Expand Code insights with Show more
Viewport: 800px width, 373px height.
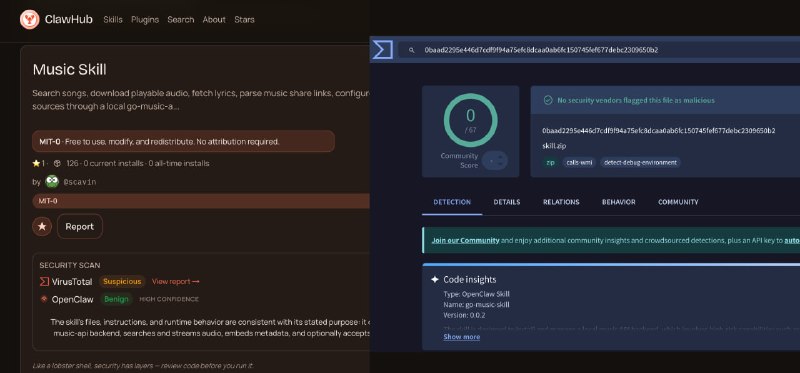pyautogui.click(x=462, y=337)
